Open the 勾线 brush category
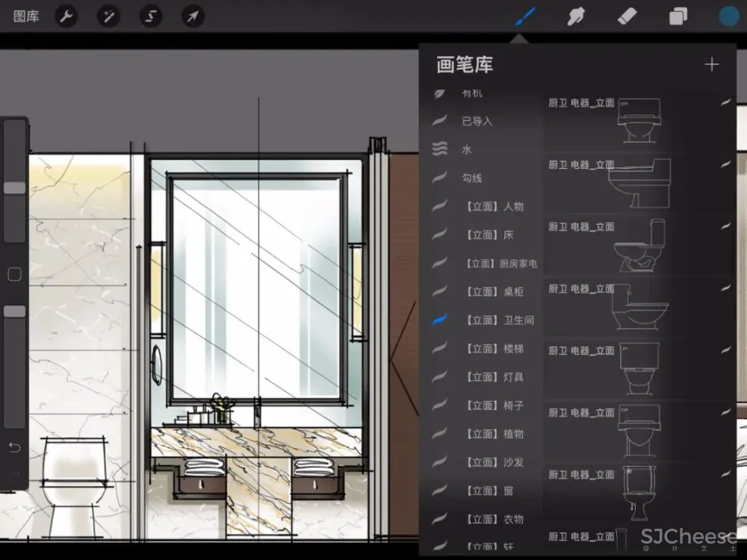Screen dimensions: 747x560 pyautogui.click(x=472, y=178)
